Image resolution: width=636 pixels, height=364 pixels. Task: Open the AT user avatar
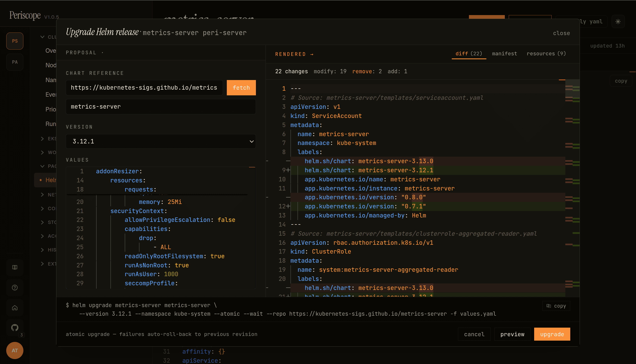coord(15,350)
